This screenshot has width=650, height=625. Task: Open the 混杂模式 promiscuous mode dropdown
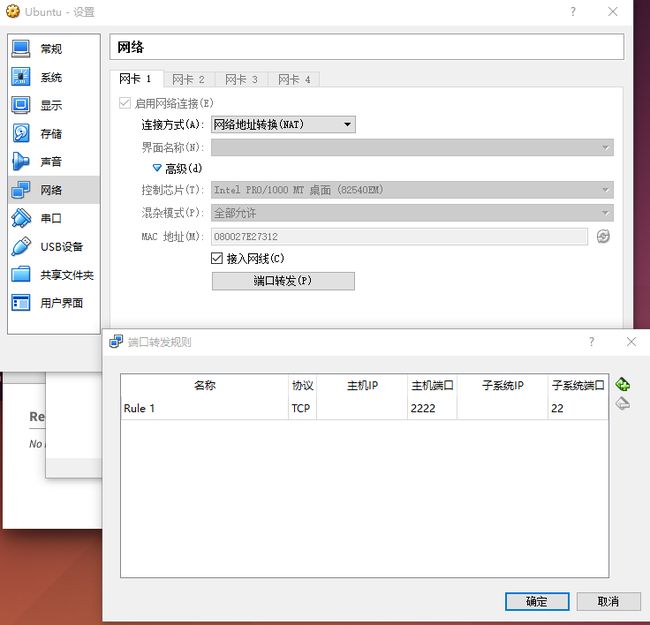tap(412, 213)
